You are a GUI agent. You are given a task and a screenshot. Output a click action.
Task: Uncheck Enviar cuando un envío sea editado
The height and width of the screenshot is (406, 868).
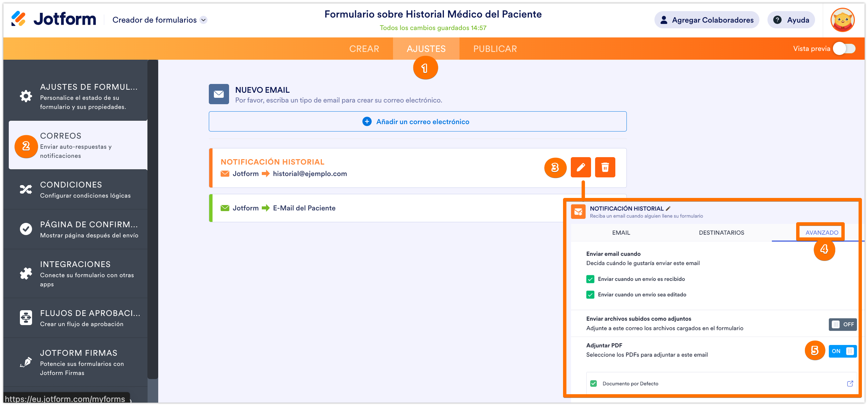click(x=590, y=295)
